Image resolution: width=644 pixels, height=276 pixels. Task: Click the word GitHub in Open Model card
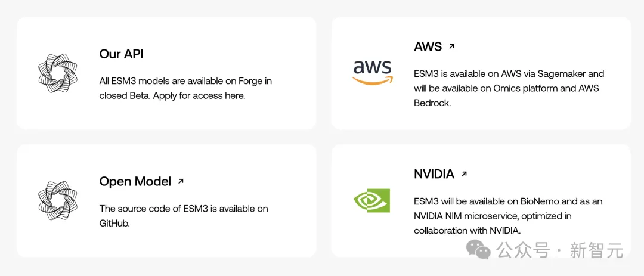pyautogui.click(x=114, y=223)
